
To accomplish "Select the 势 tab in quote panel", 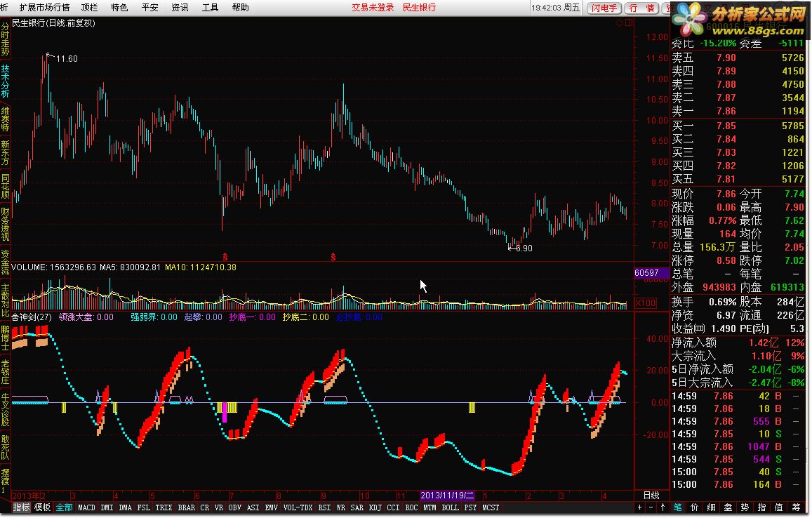I will pyautogui.click(x=745, y=507).
